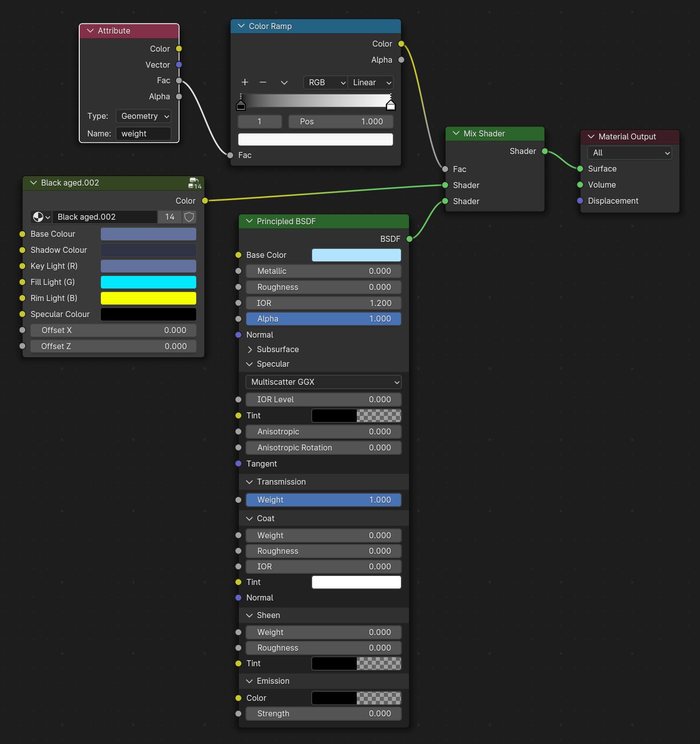Open the Attribute Type Geometry dropdown
This screenshot has width=700, height=744.
coord(143,116)
